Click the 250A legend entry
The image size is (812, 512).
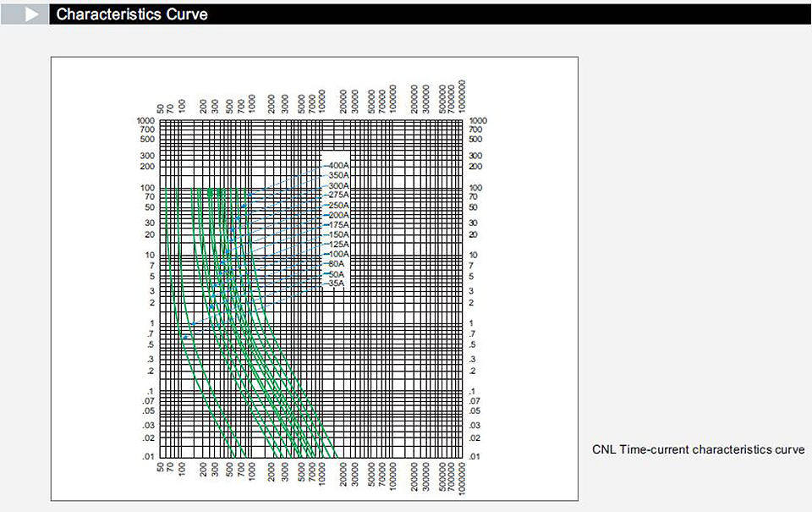[339, 205]
